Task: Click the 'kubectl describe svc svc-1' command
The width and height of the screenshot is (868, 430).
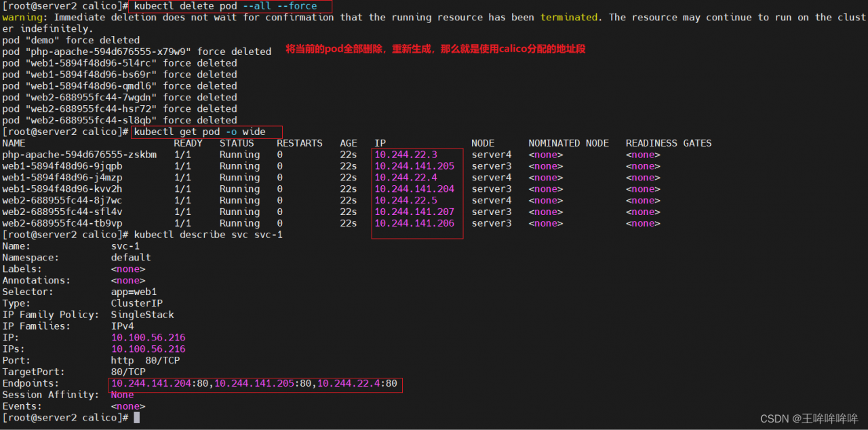Action: pos(208,235)
